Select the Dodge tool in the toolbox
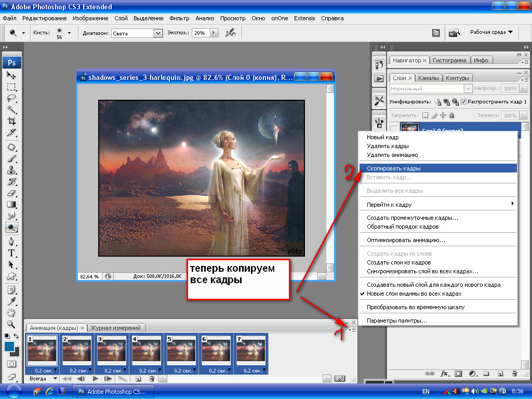This screenshot has height=399, width=532. [x=11, y=228]
